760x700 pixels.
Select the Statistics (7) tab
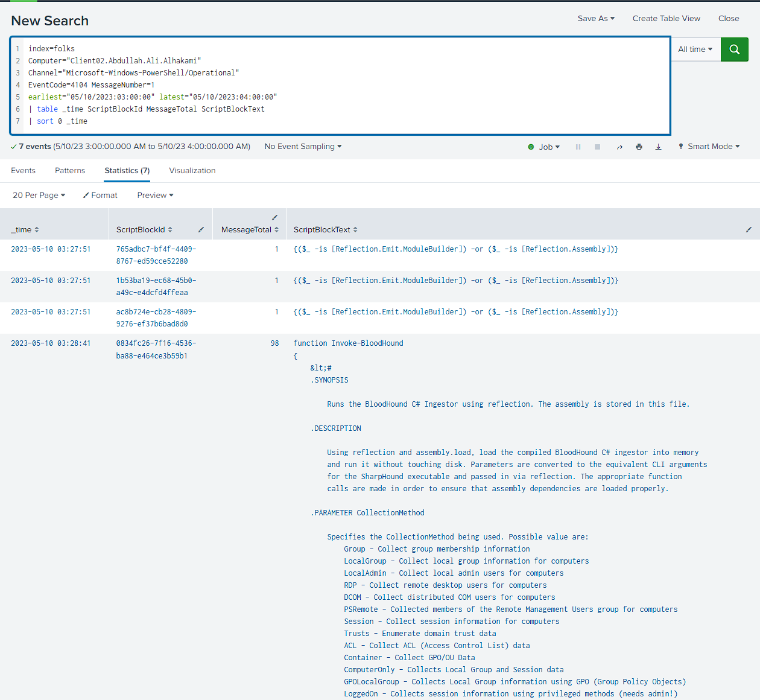(x=127, y=171)
